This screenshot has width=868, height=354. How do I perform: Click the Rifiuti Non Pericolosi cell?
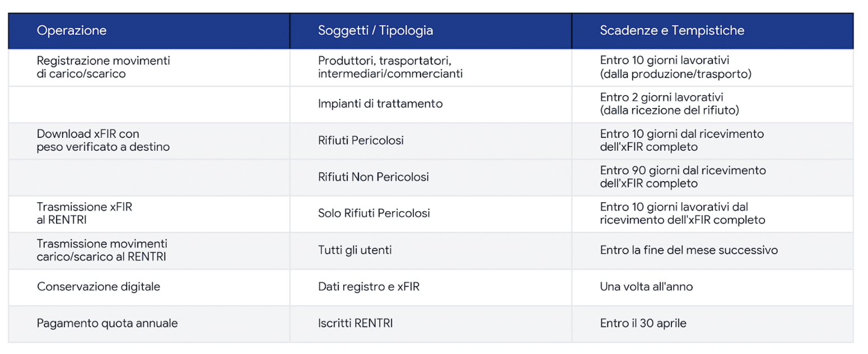[x=431, y=178]
